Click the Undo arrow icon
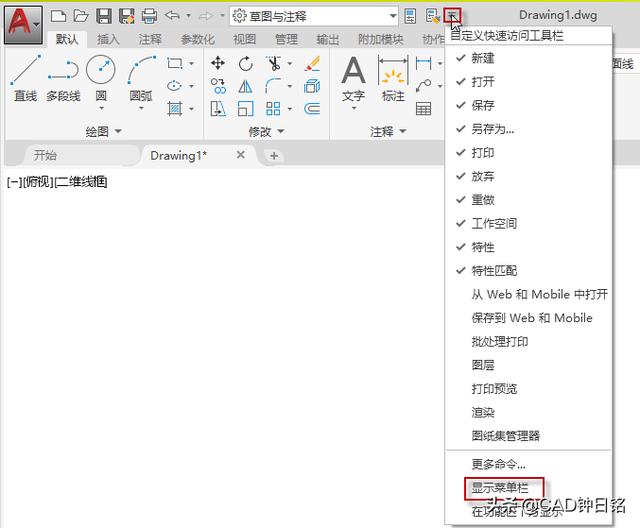640x528 pixels. 172,16
